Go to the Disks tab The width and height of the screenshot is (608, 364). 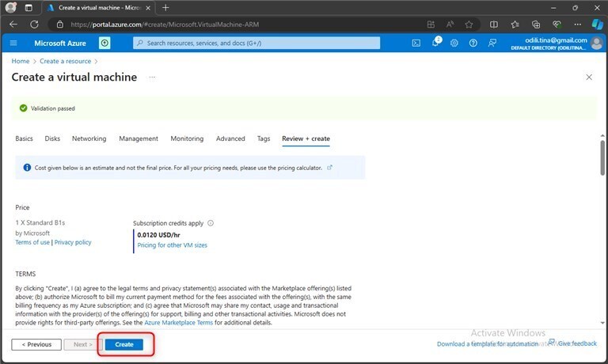[x=52, y=138]
